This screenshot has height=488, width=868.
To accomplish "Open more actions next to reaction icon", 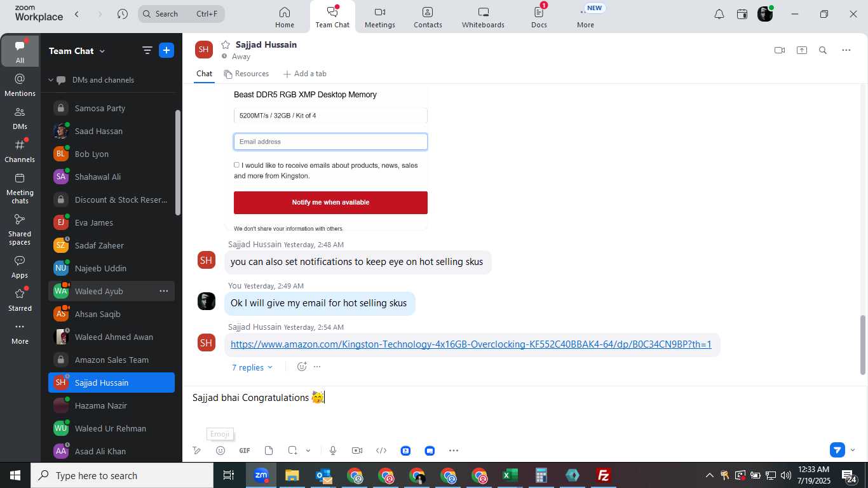I will (317, 367).
